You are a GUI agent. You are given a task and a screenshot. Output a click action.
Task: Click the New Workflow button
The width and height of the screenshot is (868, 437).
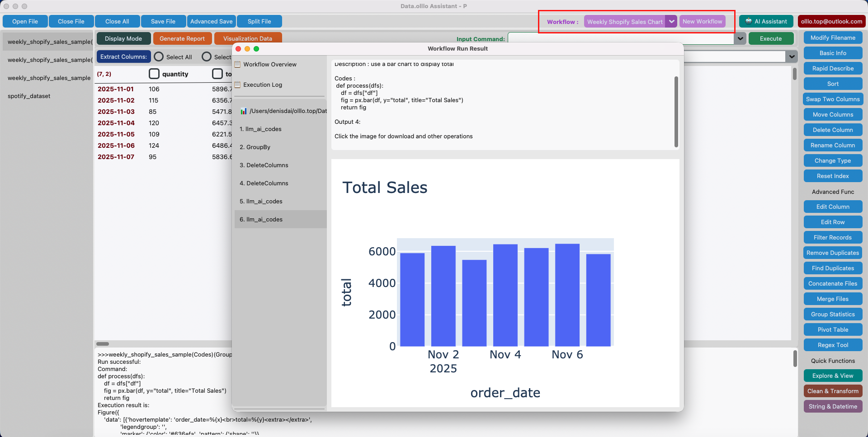coord(702,21)
